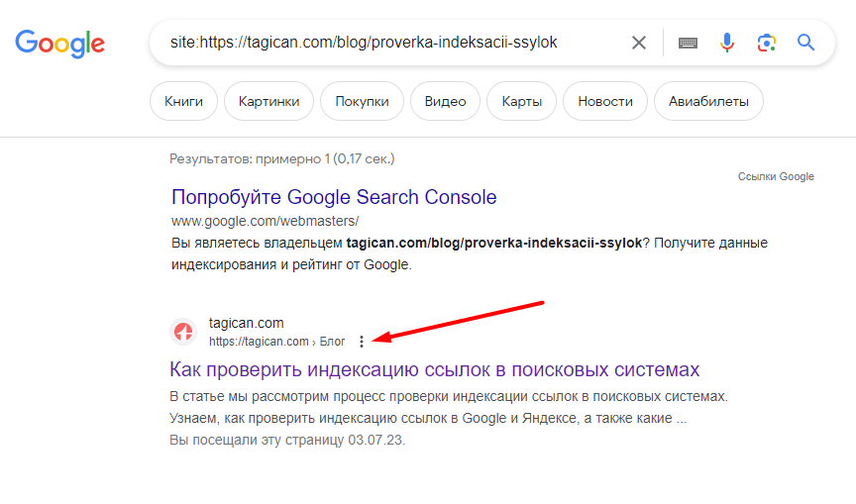
Task: Open three-dot menu next to Блог result
Action: tap(362, 342)
